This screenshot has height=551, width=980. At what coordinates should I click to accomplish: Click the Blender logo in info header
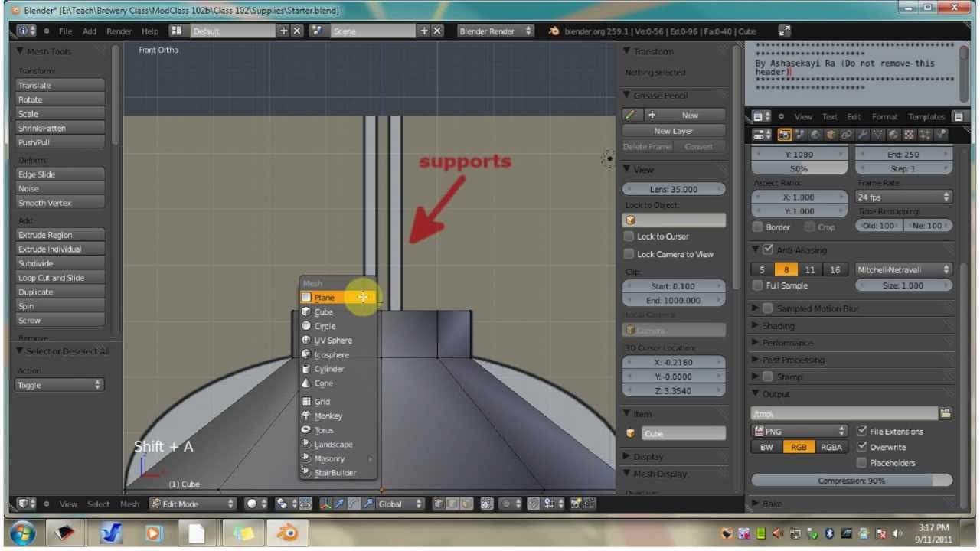pyautogui.click(x=554, y=31)
